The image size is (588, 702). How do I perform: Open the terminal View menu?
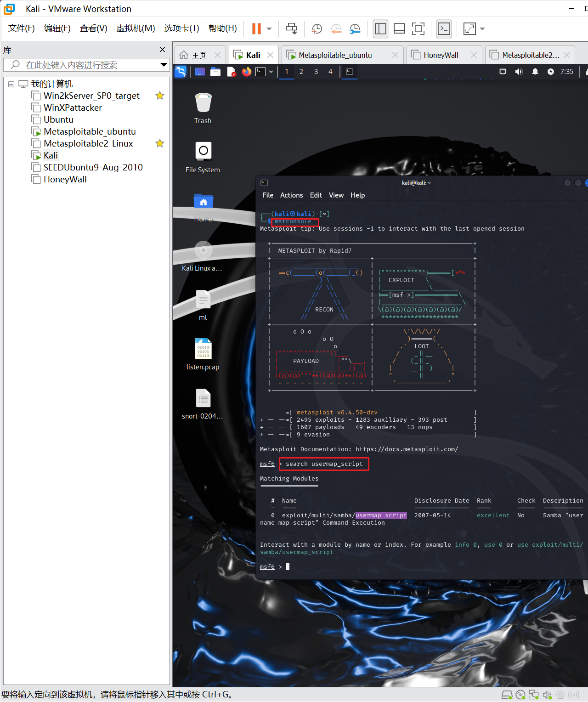point(336,195)
